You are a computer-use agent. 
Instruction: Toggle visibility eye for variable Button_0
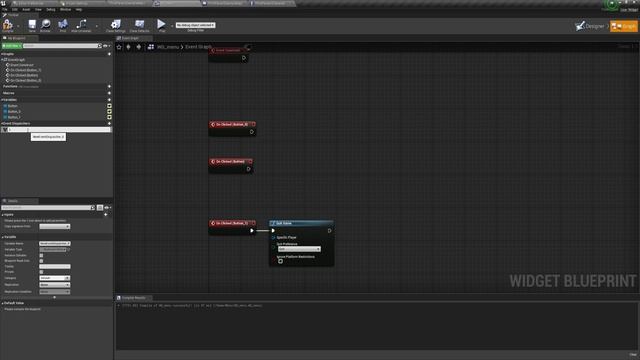pos(109,111)
